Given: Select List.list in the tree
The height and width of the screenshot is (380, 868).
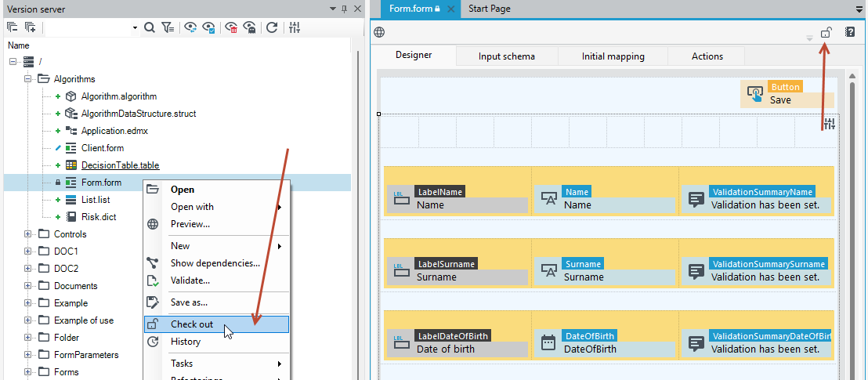Looking at the screenshot, I should pyautogui.click(x=96, y=200).
